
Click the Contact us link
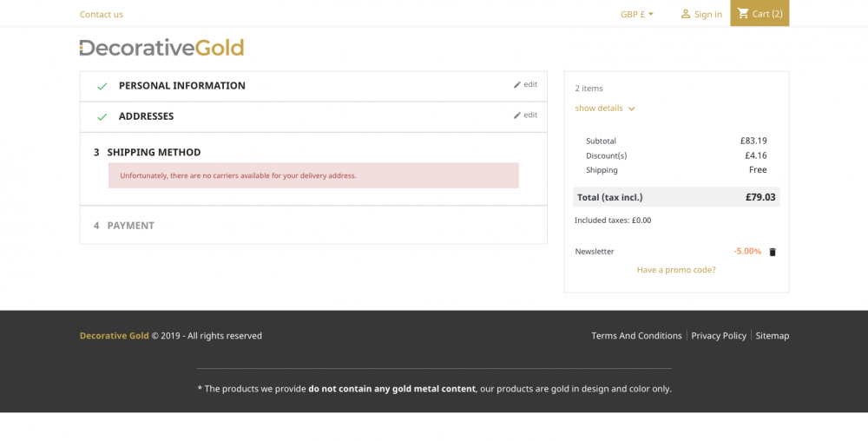click(x=102, y=15)
